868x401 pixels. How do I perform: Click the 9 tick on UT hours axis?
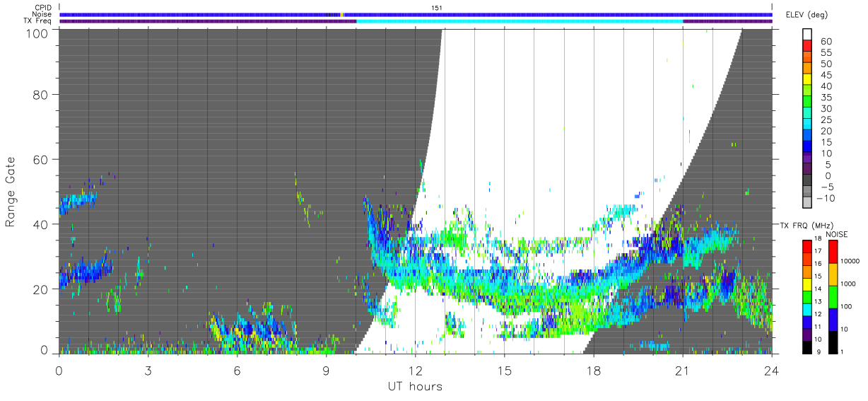coord(326,370)
